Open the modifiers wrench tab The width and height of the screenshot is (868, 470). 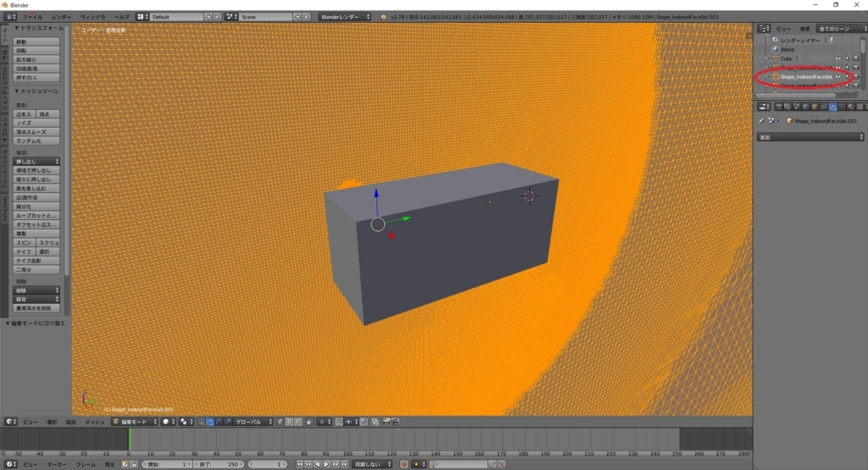click(x=833, y=107)
